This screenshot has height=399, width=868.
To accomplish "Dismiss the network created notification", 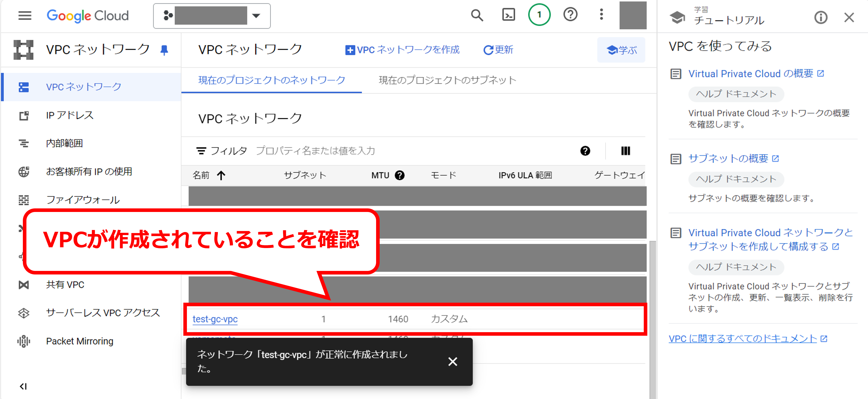I will [x=453, y=362].
